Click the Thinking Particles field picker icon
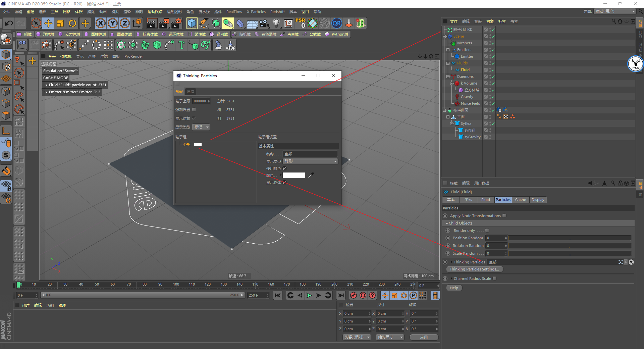644x349 pixels. 631,262
